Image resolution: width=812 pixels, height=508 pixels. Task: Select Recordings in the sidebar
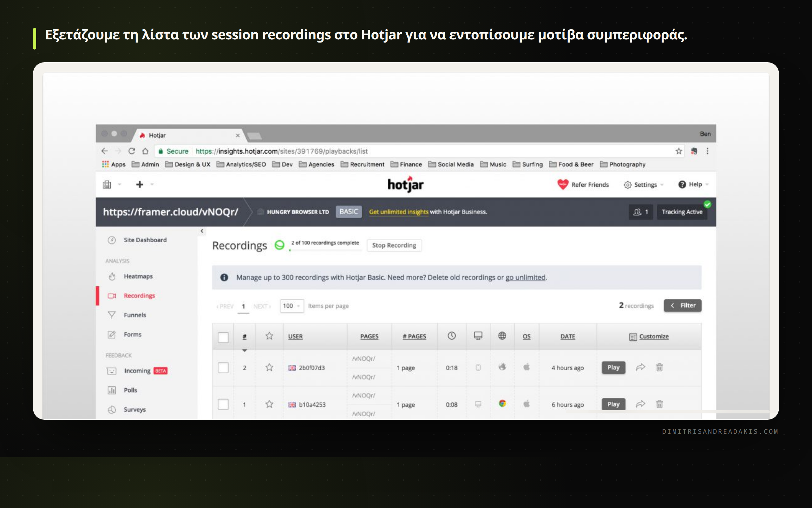139,296
